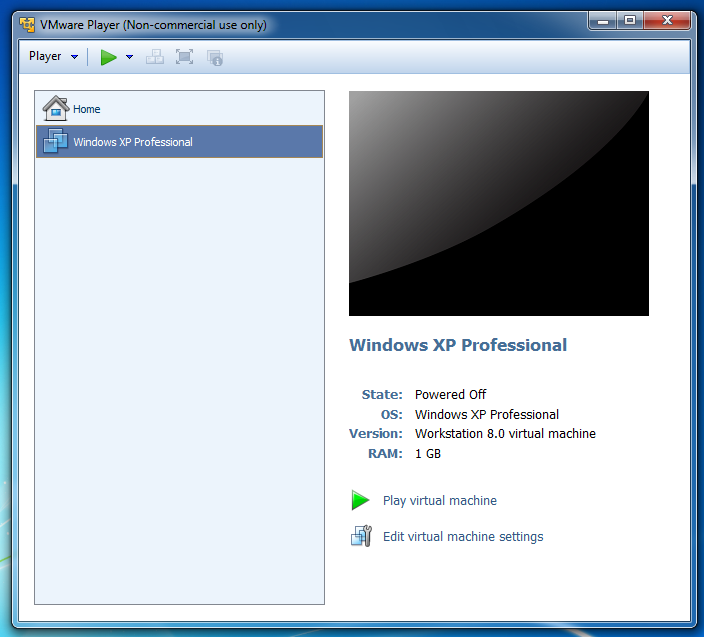Close the VMware Player window
Image resolution: width=704 pixels, height=637 pixels.
pos(667,21)
